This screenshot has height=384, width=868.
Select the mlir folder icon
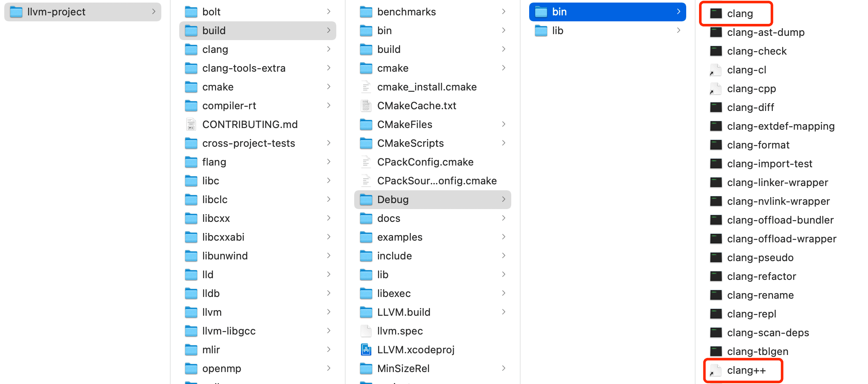point(191,350)
